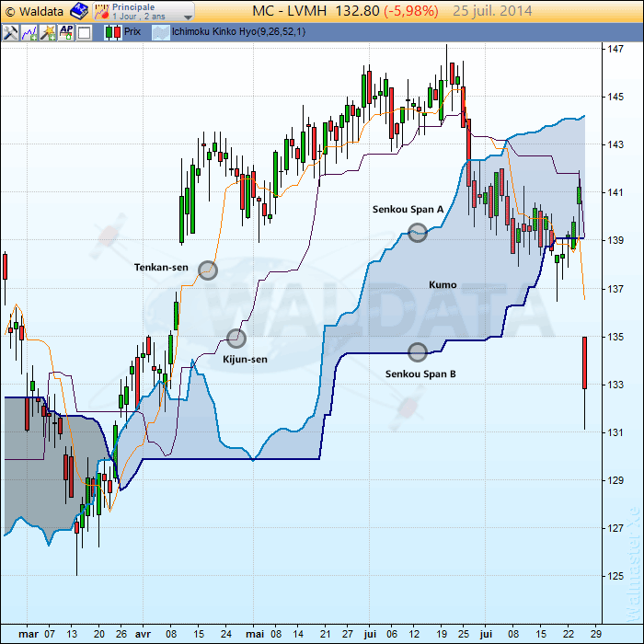Click the 133 price axis label

[615, 385]
